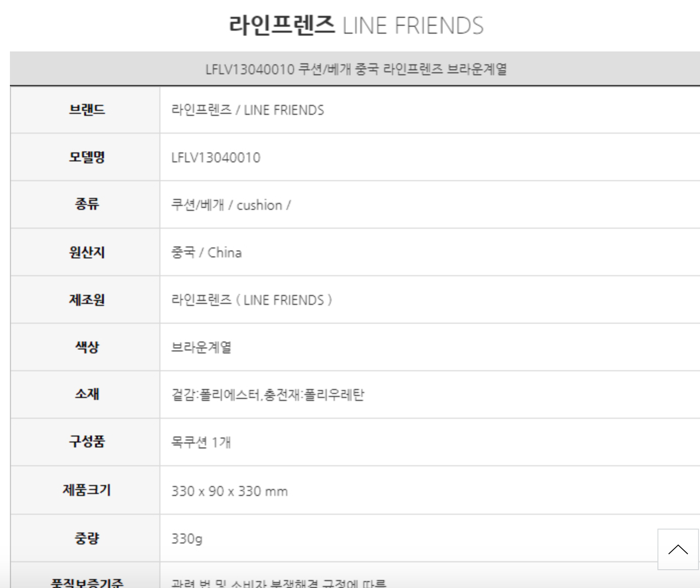Select the 브랜드 row label
Image resolution: width=700 pixels, height=588 pixels.
click(87, 109)
